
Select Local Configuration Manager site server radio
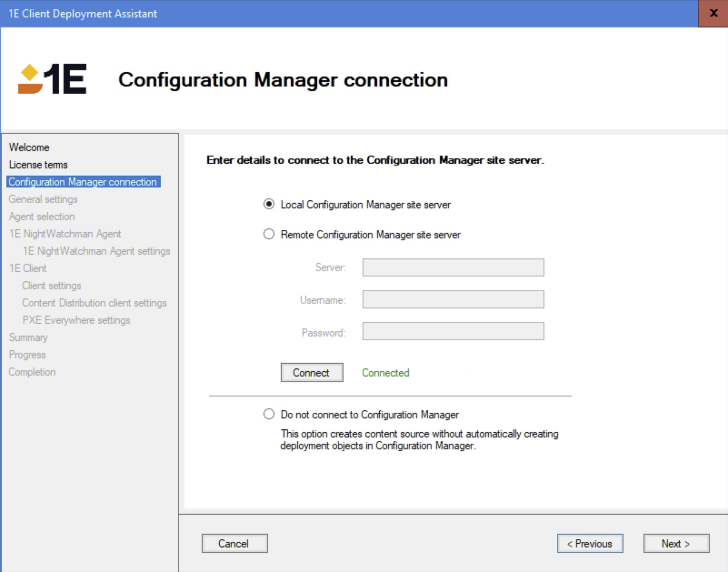pyautogui.click(x=269, y=204)
